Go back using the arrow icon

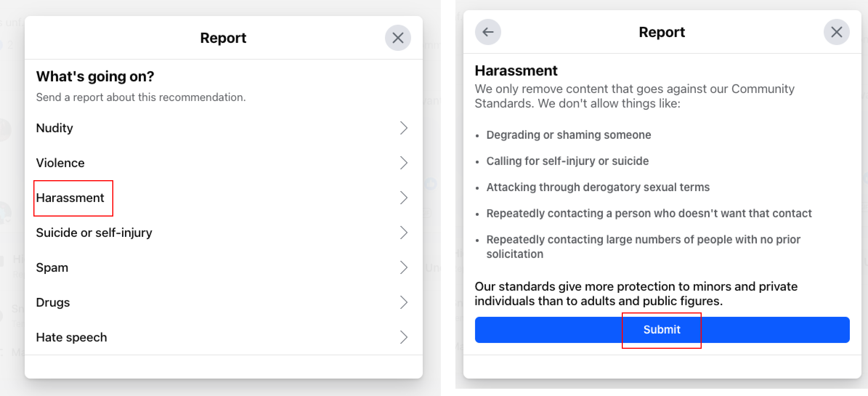(488, 32)
